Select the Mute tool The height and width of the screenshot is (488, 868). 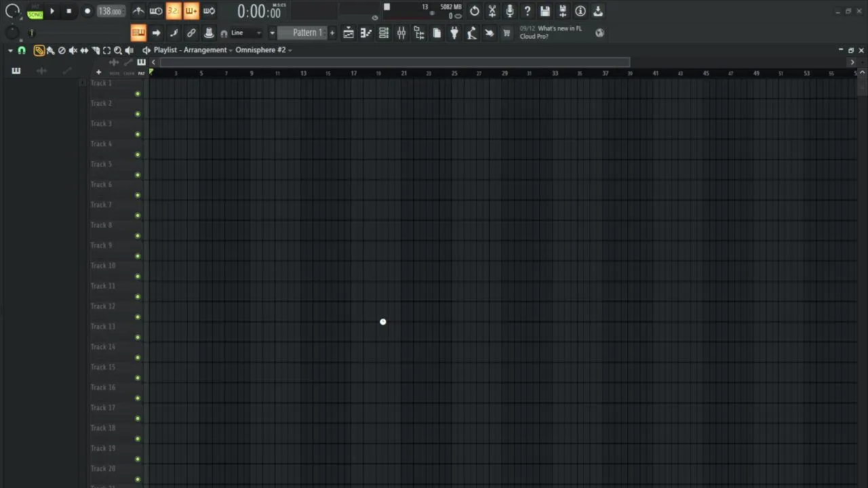[73, 50]
